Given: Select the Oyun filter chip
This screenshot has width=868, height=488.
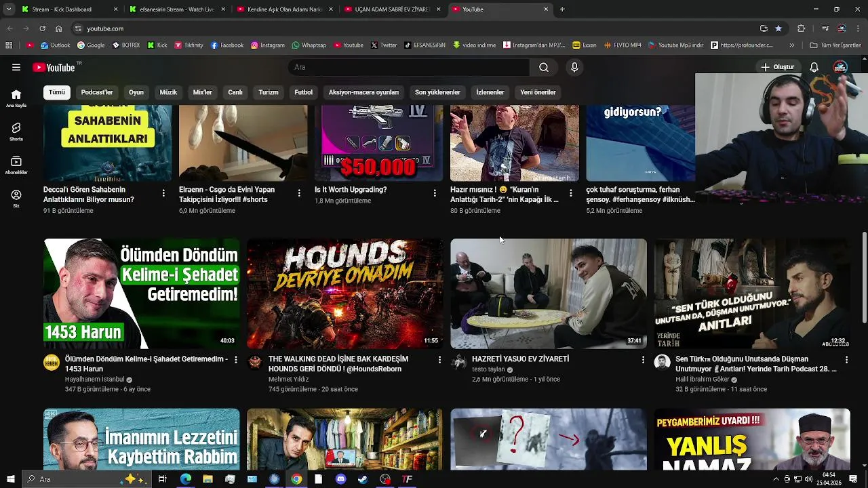Looking at the screenshot, I should 136,92.
